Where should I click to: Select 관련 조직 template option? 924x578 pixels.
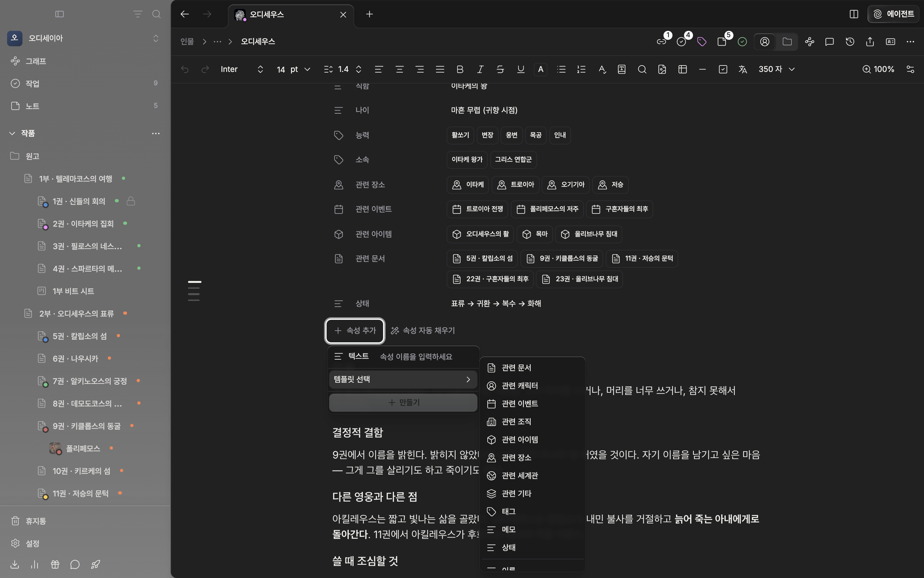point(532,422)
